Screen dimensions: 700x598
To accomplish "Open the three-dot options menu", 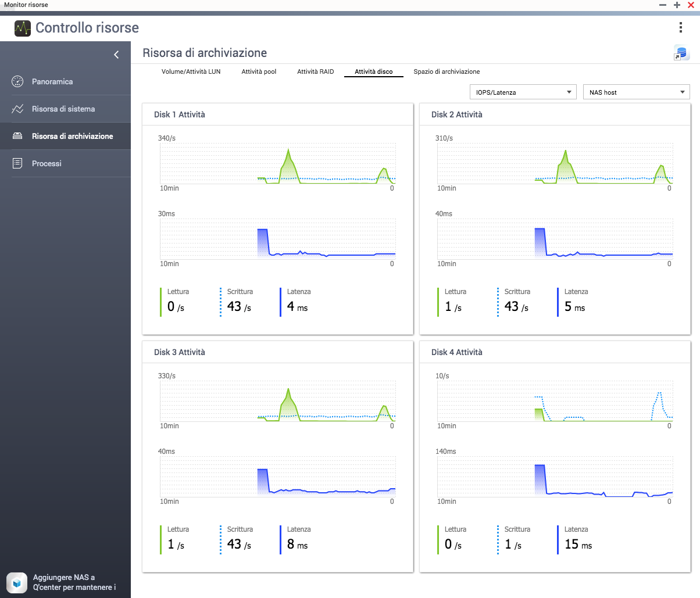I will (x=681, y=28).
